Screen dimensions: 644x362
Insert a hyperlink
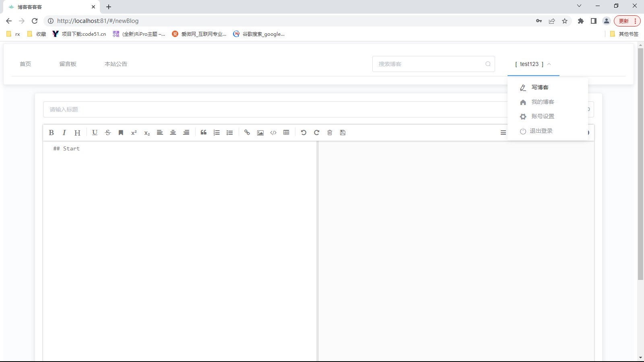pyautogui.click(x=247, y=133)
